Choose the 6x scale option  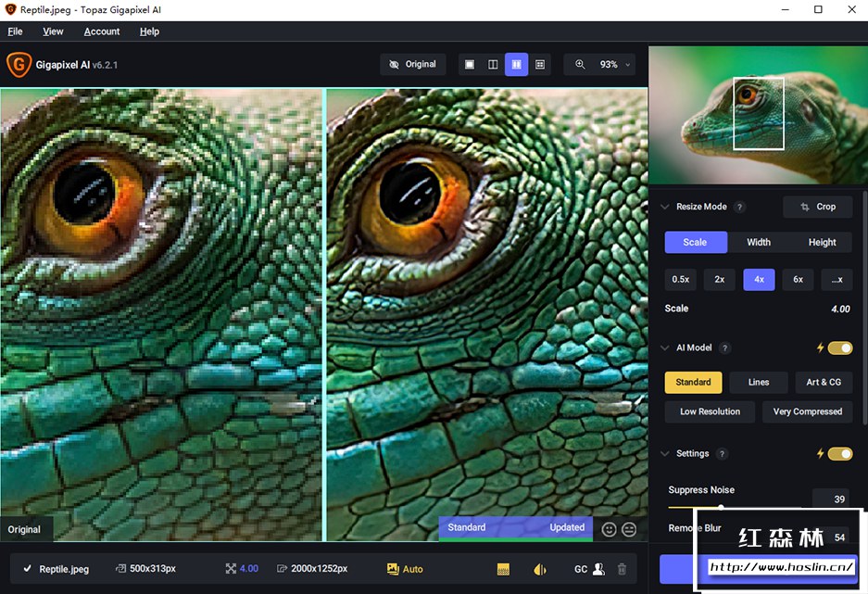[798, 280]
